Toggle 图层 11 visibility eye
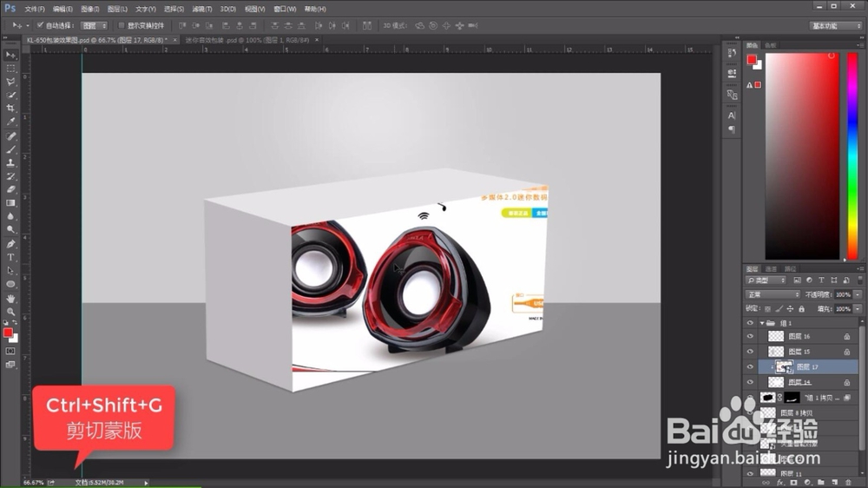The width and height of the screenshot is (868, 488). [x=750, y=473]
